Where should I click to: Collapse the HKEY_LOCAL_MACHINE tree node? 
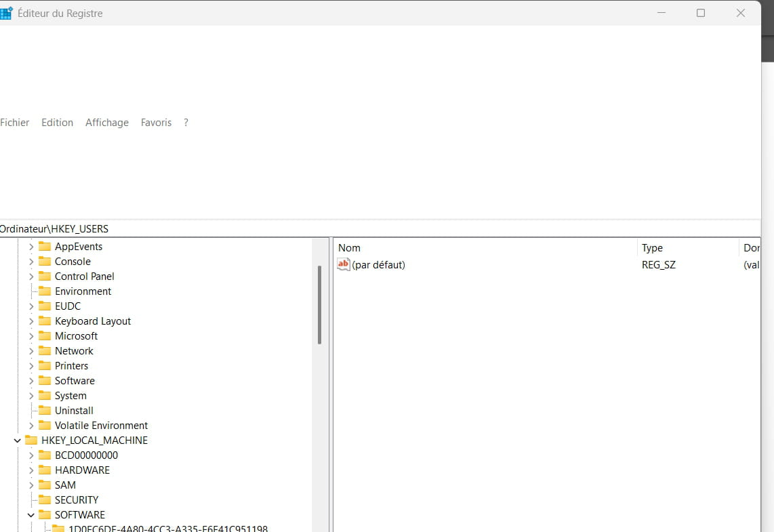click(x=18, y=441)
